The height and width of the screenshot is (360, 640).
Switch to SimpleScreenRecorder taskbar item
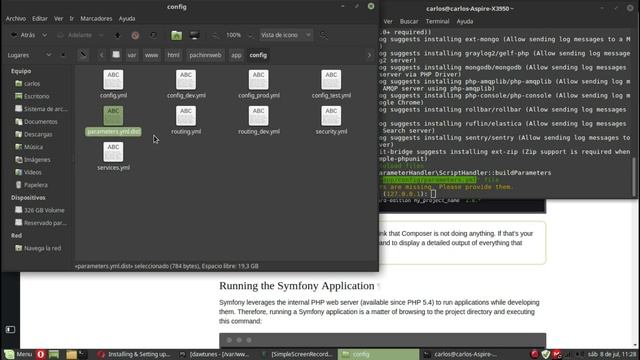[298, 354]
